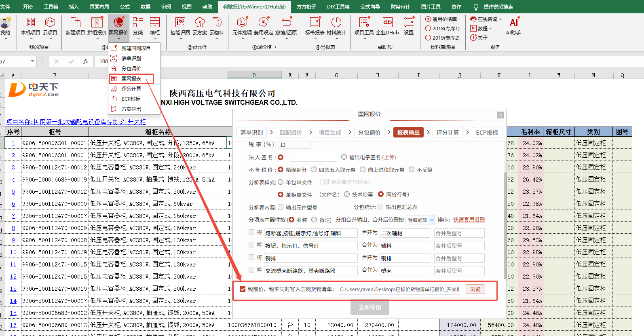Select the 2018(专库1) radio option
Viewport: 644px width, 336px height.
(428, 28)
